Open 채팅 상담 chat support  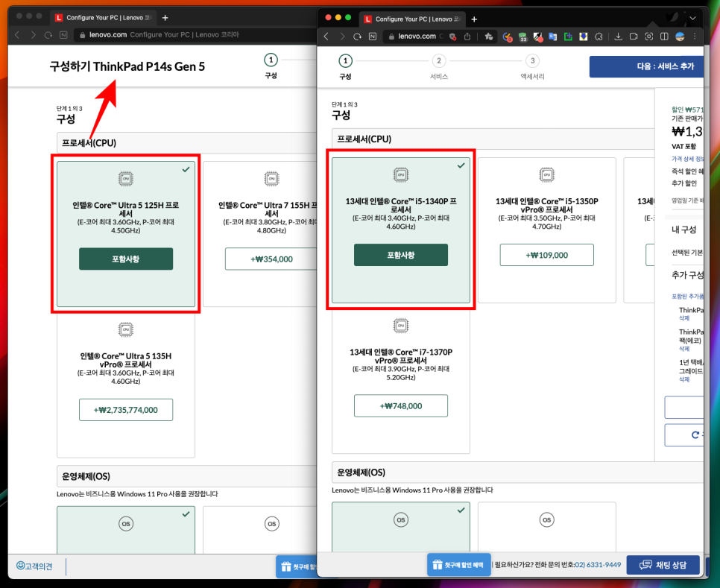click(663, 565)
